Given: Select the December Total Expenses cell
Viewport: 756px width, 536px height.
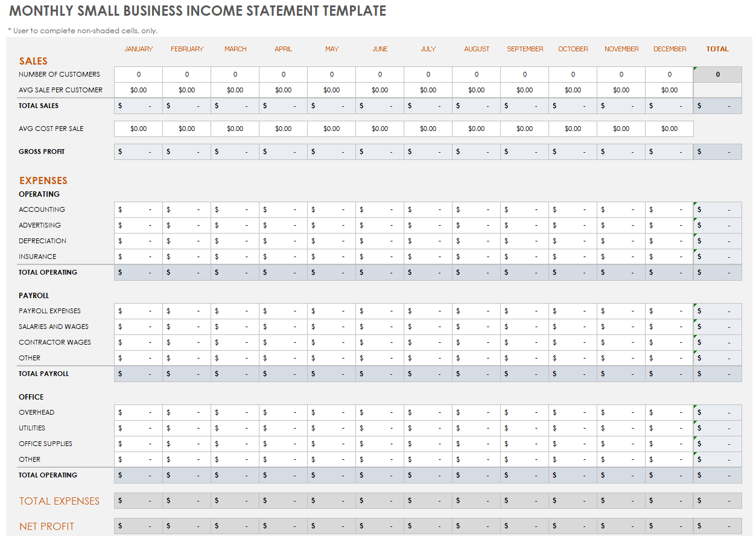Looking at the screenshot, I should click(x=669, y=501).
